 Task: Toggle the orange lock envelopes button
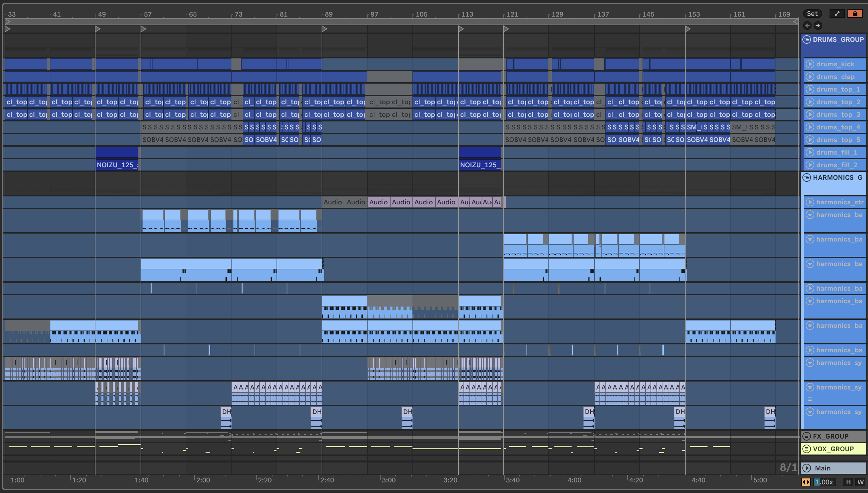pyautogui.click(x=855, y=14)
